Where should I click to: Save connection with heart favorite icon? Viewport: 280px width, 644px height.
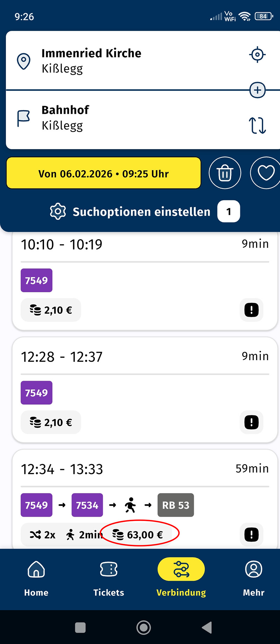tap(266, 173)
